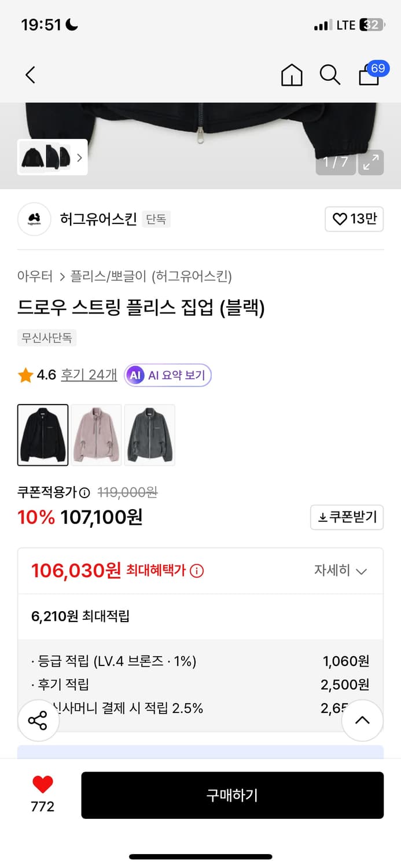Tap the back arrow at top left
The height and width of the screenshot is (868, 401).
30,75
